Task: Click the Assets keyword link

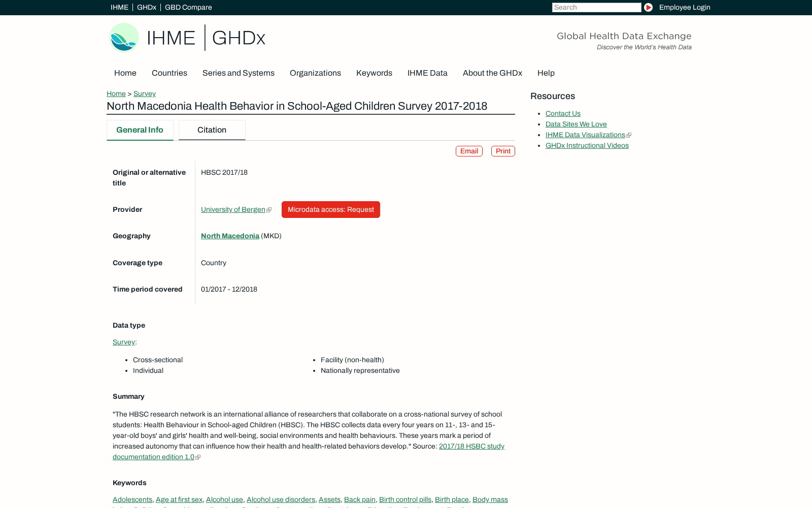Action: (x=329, y=499)
